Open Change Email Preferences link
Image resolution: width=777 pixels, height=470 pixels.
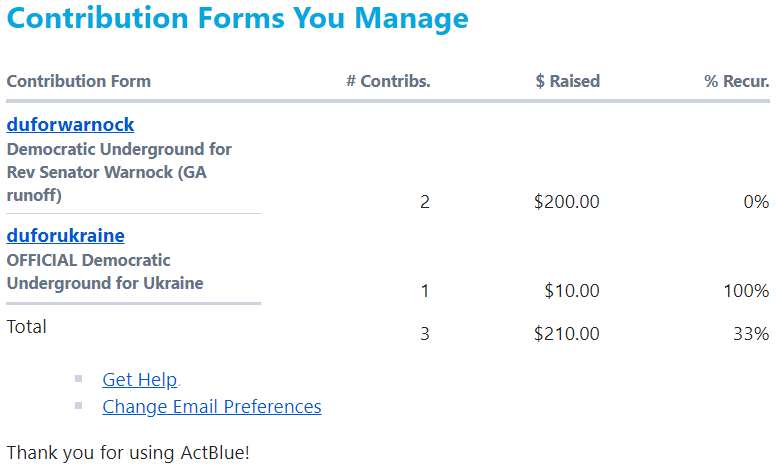coord(212,407)
